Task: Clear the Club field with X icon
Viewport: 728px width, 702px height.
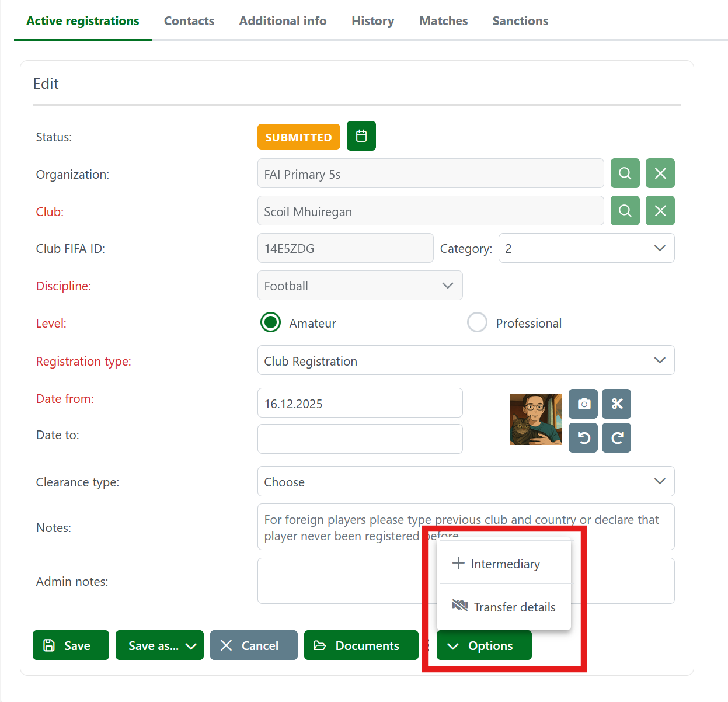Action: point(660,211)
